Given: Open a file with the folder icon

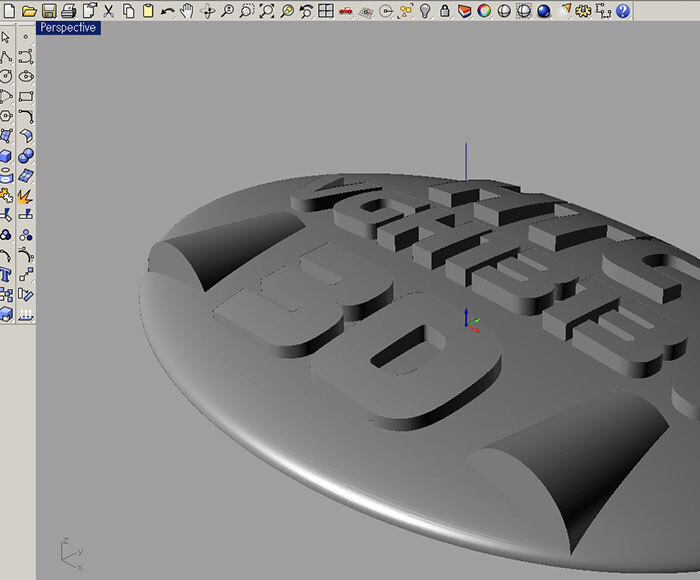Looking at the screenshot, I should point(28,11).
